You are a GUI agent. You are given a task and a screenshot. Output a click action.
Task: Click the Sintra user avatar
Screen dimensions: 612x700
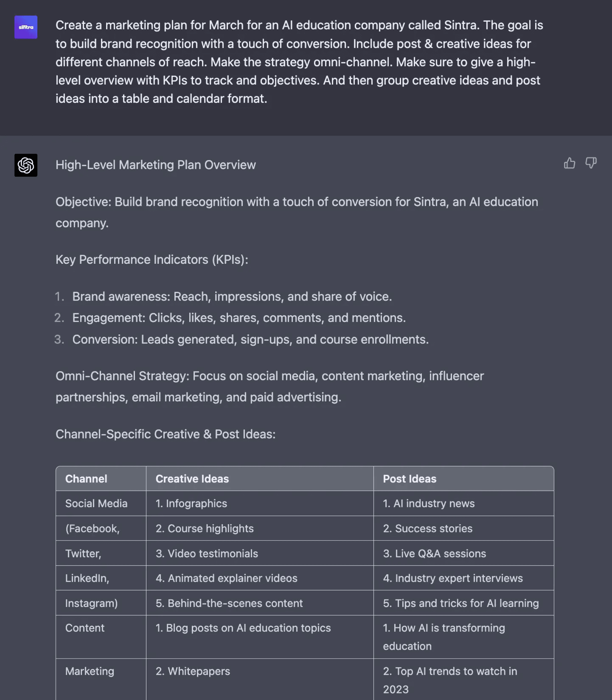pyautogui.click(x=26, y=27)
